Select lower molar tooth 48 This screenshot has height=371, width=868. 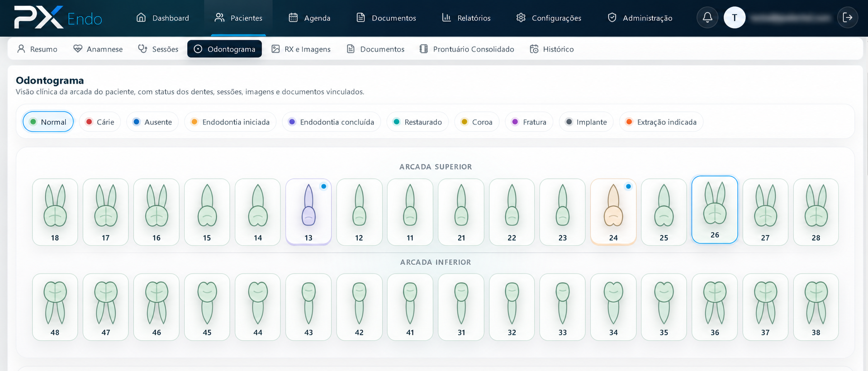pos(55,307)
